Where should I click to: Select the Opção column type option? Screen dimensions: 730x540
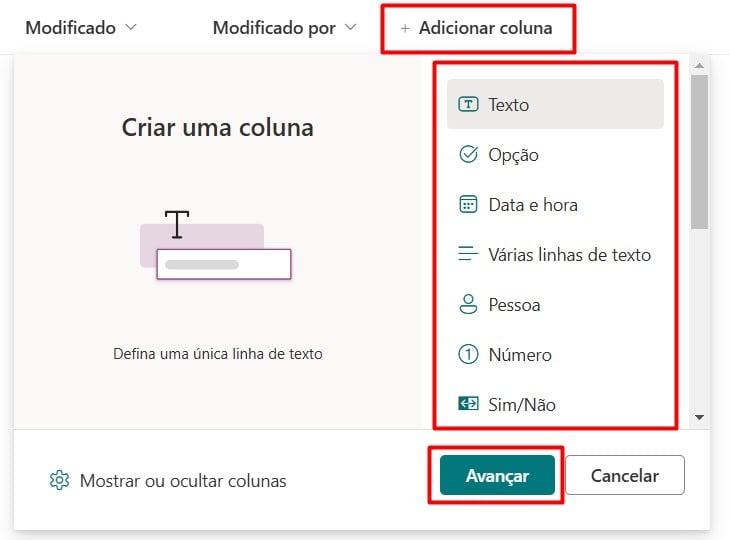(555, 154)
